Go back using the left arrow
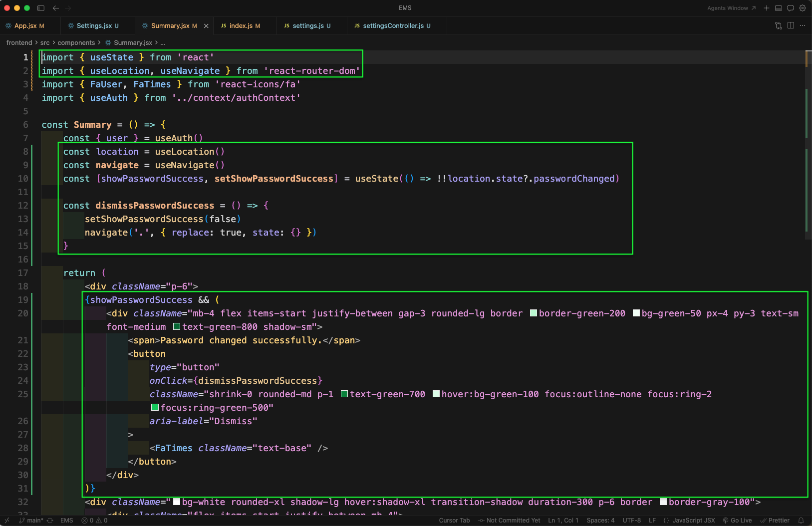This screenshot has height=526, width=812. (56, 8)
